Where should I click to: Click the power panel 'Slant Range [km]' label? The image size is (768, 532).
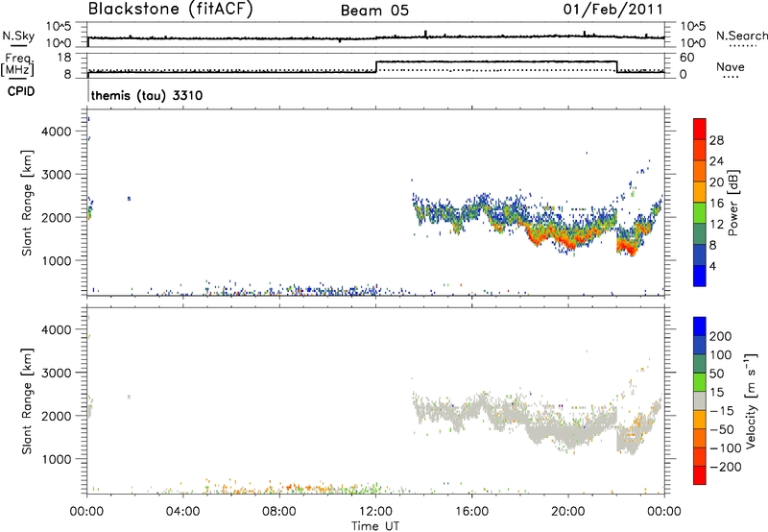27,203
